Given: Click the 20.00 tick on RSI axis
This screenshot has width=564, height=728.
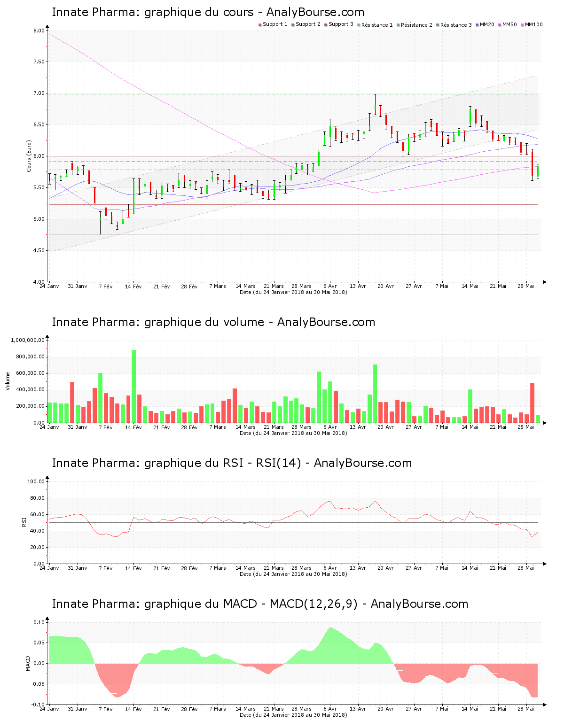Looking at the screenshot, I should point(38,547).
